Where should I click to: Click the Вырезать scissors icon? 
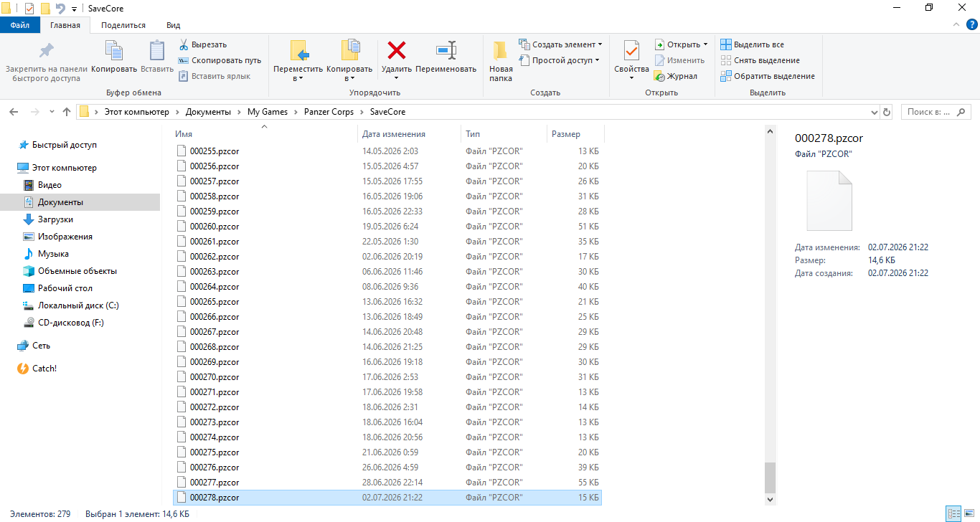coord(184,44)
